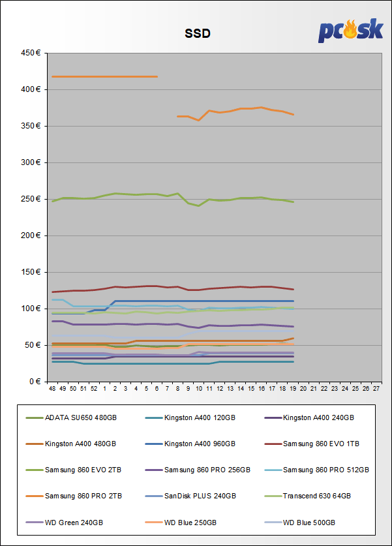Select the Samsung 860 PRO 256GB legend entry
392x546 pixels.
[198, 470]
